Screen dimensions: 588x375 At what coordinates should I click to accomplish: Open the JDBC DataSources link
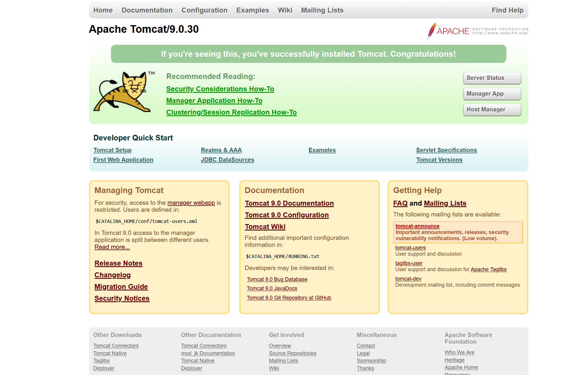click(x=227, y=160)
